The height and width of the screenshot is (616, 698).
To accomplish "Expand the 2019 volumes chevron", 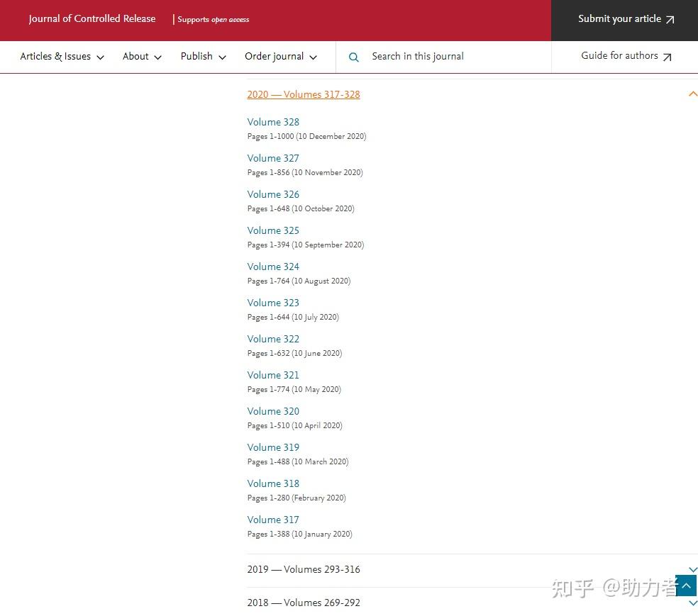I will click(x=692, y=570).
